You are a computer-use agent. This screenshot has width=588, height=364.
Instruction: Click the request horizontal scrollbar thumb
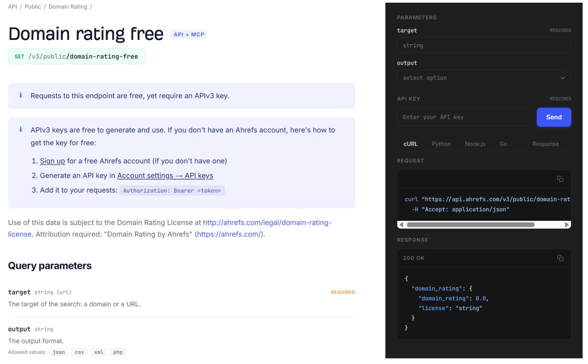[x=470, y=225]
